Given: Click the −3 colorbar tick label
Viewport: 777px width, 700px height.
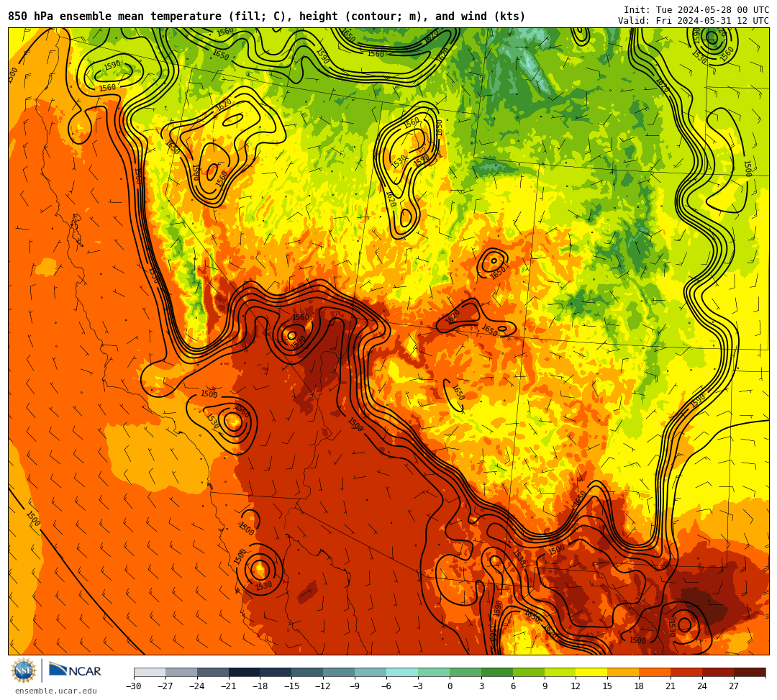Looking at the screenshot, I should [x=418, y=686].
